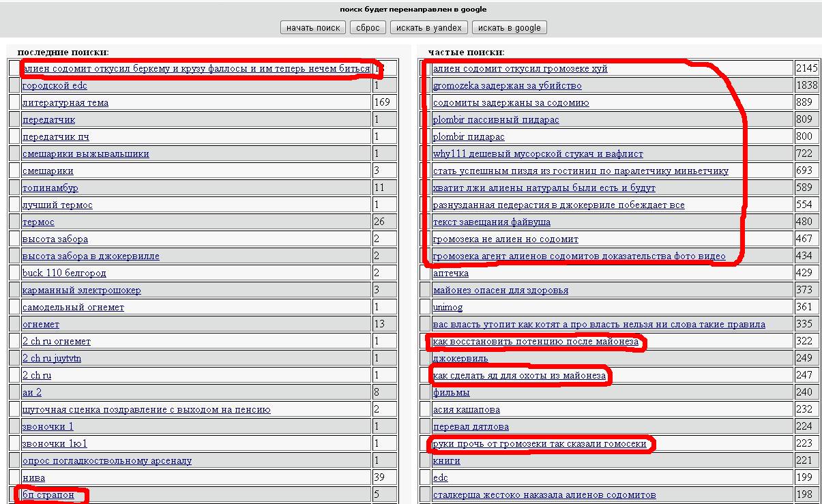Open the 'перевал дятлова' link
822x504 pixels.
(x=471, y=427)
